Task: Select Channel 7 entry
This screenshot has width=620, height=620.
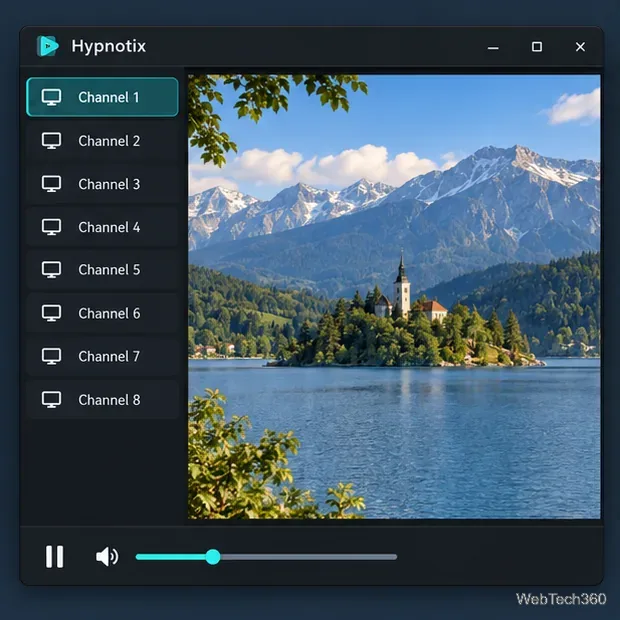Action: [102, 356]
